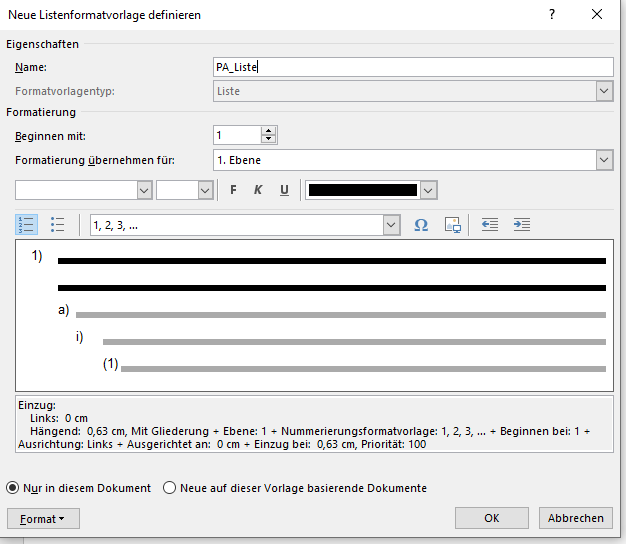This screenshot has width=626, height=544.
Task: Click the increase indent icon
Action: point(521,225)
